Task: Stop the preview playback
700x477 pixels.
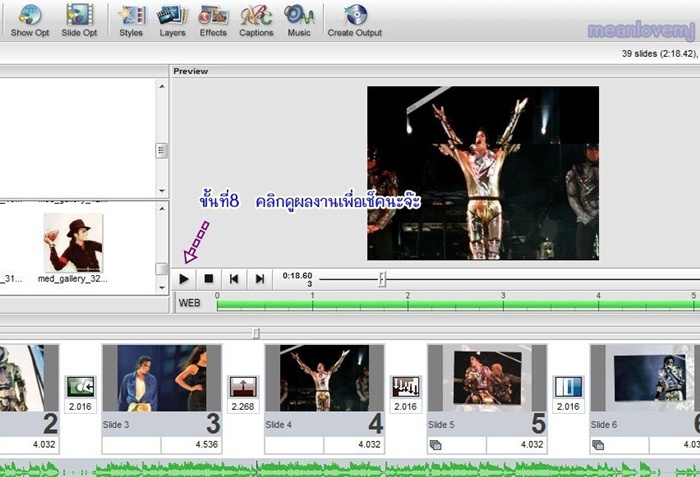Action: pos(208,279)
